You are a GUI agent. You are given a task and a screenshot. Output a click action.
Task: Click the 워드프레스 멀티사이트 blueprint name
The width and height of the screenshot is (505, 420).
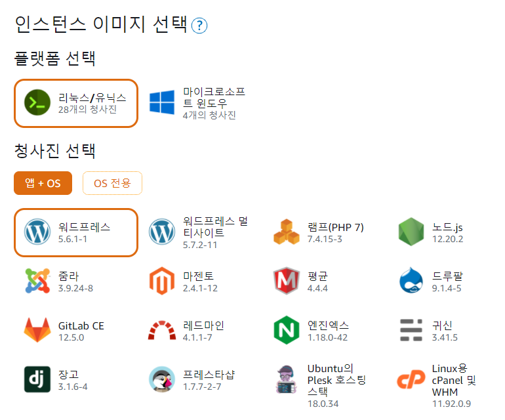[x=215, y=226]
